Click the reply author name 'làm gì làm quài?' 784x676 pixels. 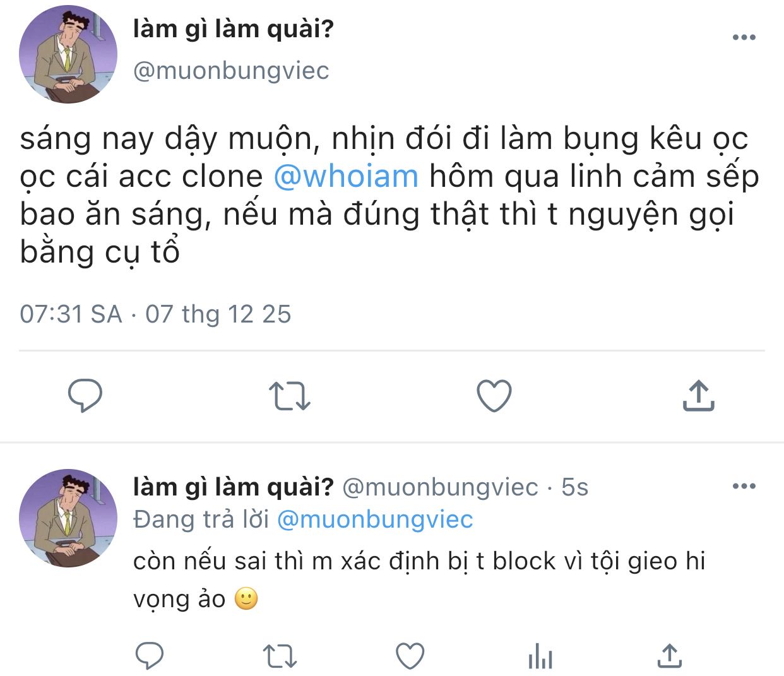[x=234, y=487]
